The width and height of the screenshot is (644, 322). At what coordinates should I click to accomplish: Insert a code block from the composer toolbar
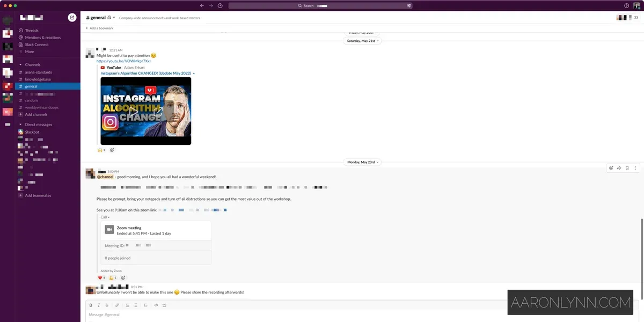coord(164,305)
